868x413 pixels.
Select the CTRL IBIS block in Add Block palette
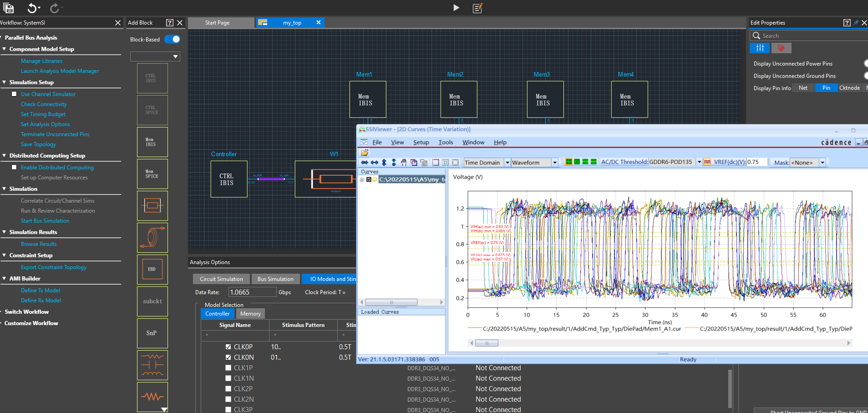(x=152, y=78)
